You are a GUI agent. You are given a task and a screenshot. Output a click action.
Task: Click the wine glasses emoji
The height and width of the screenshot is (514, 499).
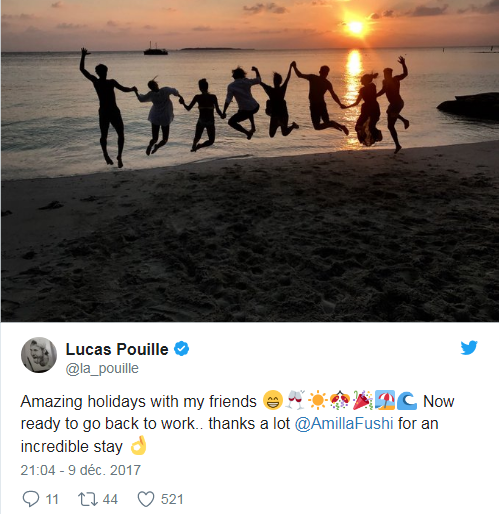(x=295, y=399)
